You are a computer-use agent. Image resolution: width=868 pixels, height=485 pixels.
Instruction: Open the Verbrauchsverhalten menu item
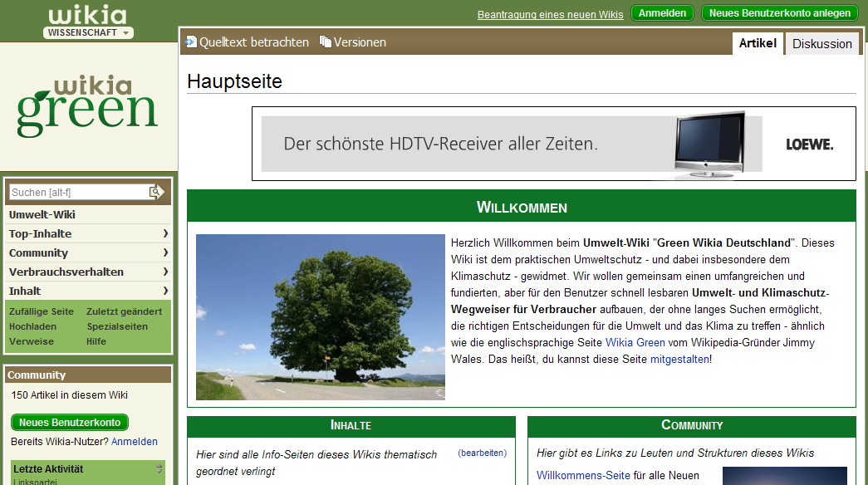tap(66, 272)
